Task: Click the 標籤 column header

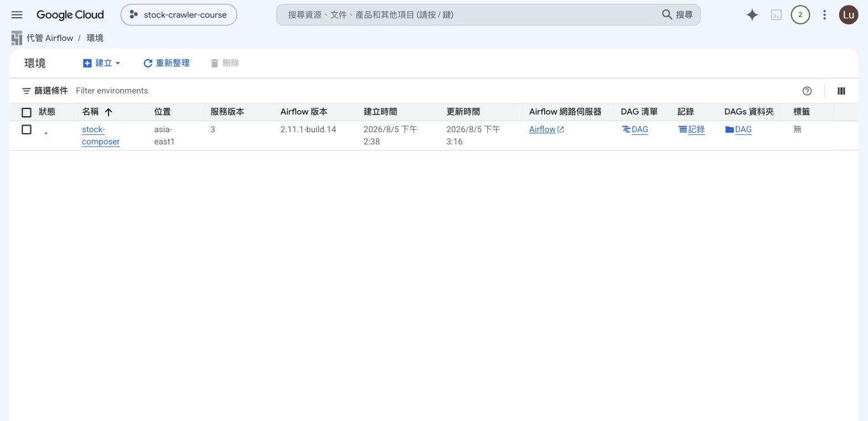Action: pos(802,112)
